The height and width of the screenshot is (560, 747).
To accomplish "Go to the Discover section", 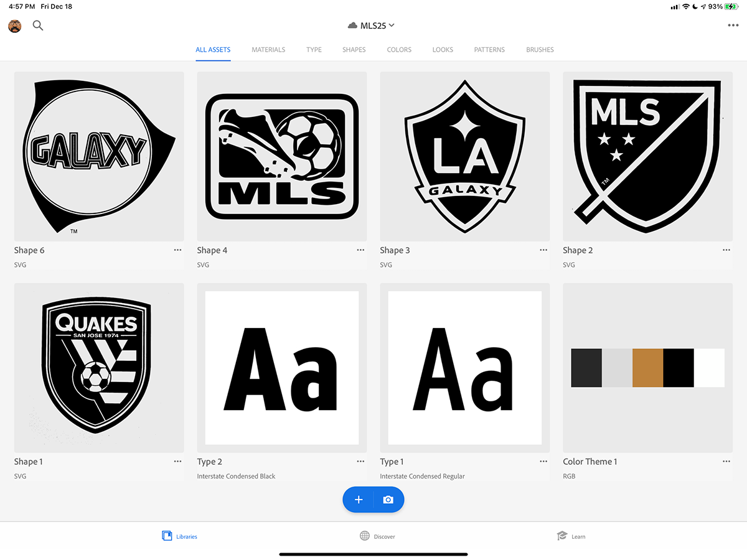I will (x=377, y=536).
